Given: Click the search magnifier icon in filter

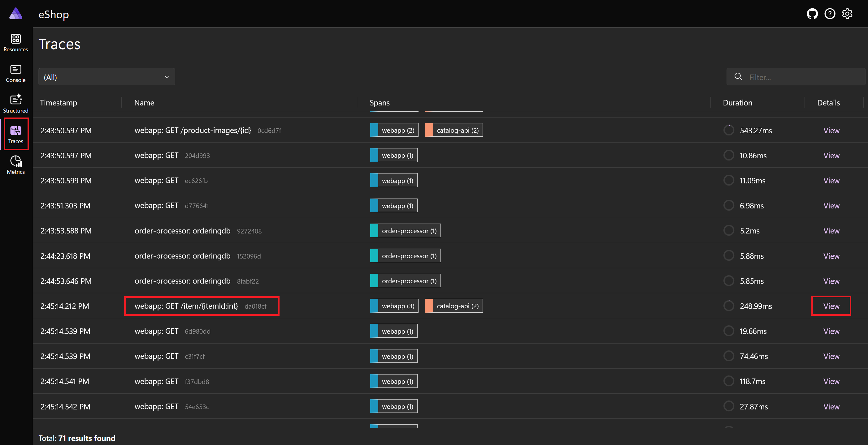Looking at the screenshot, I should click(x=738, y=77).
